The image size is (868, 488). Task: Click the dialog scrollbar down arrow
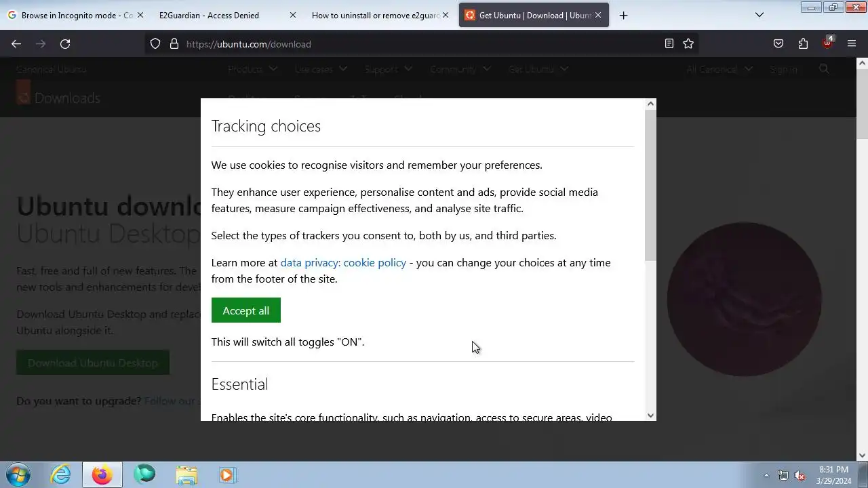650,415
